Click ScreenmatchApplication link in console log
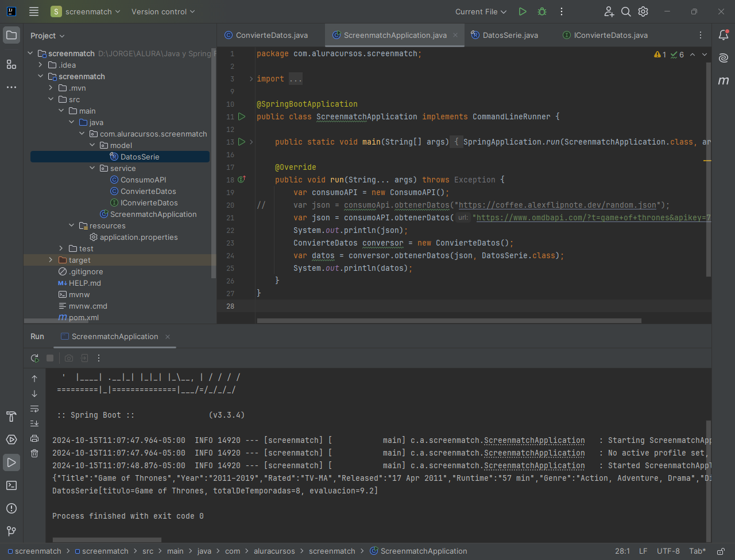735x560 pixels. [x=534, y=440]
